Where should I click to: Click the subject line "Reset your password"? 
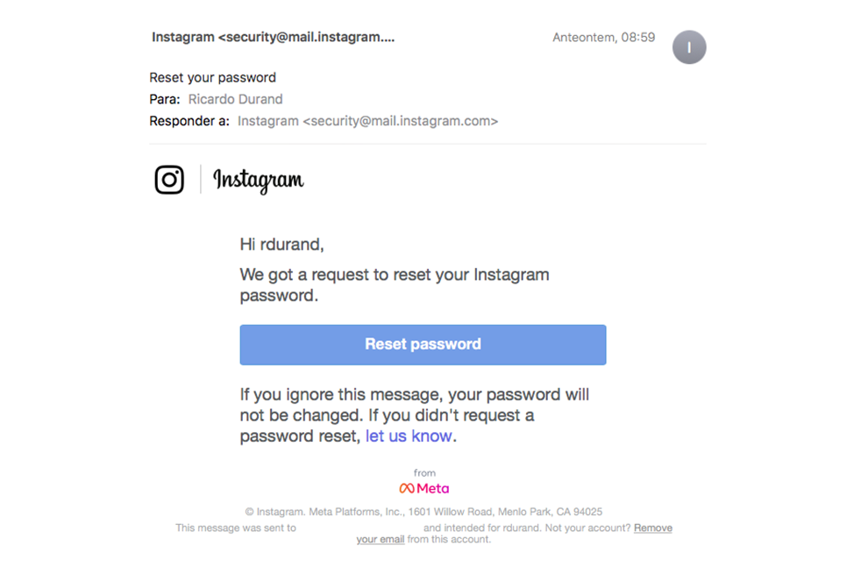pyautogui.click(x=213, y=77)
